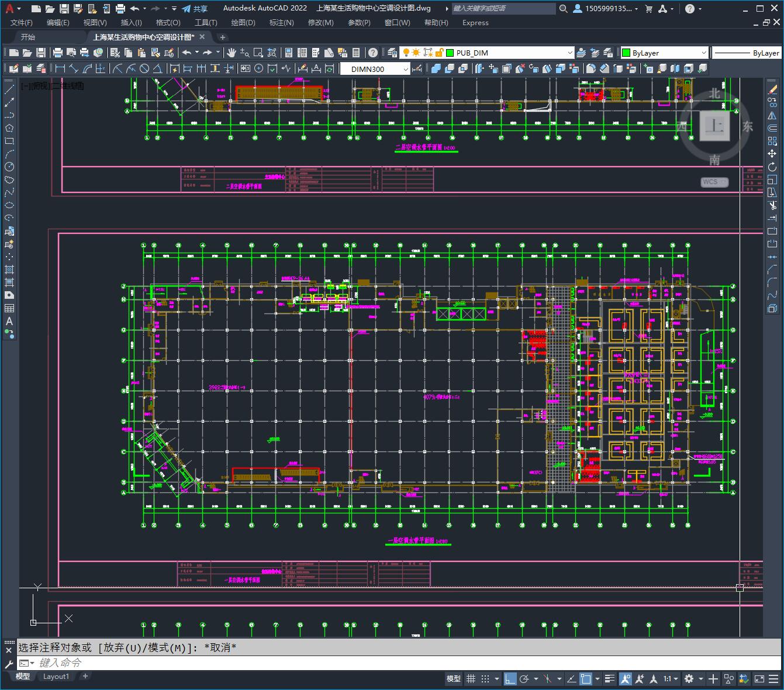Click the Plot printer icon in the title bar
The width and height of the screenshot is (784, 690).
click(x=120, y=9)
